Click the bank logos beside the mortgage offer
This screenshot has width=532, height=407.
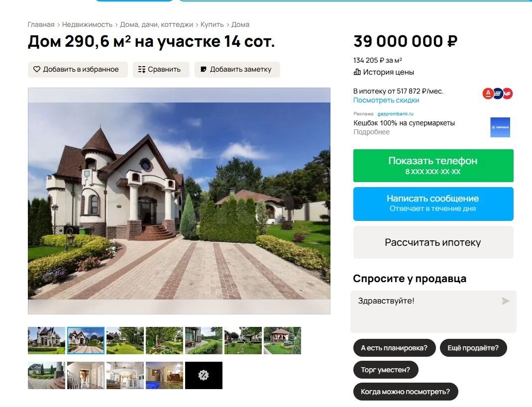[497, 94]
